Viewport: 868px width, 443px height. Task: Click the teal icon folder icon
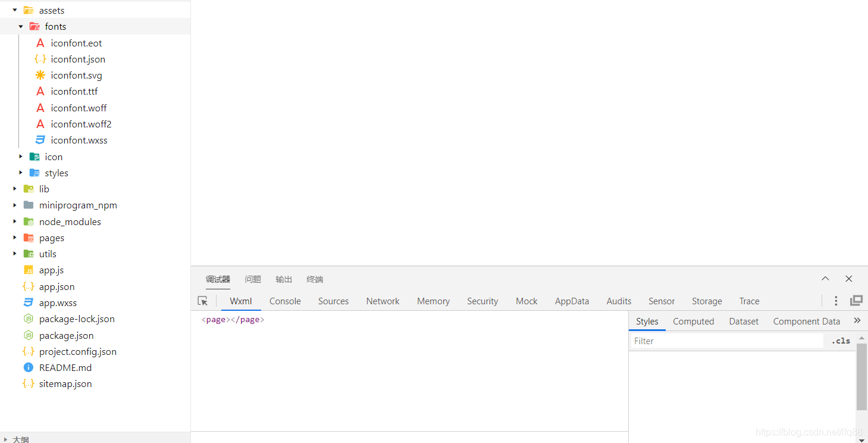click(x=35, y=157)
